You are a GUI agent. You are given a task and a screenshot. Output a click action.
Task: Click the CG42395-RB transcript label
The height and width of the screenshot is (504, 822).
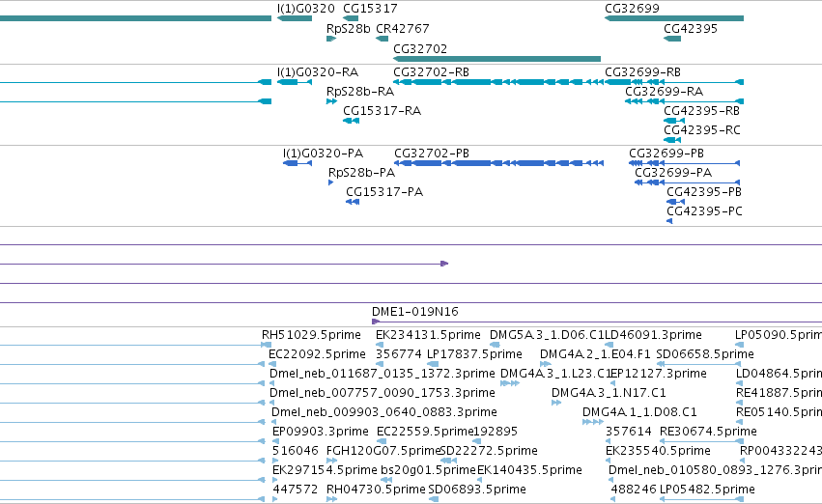point(702,110)
